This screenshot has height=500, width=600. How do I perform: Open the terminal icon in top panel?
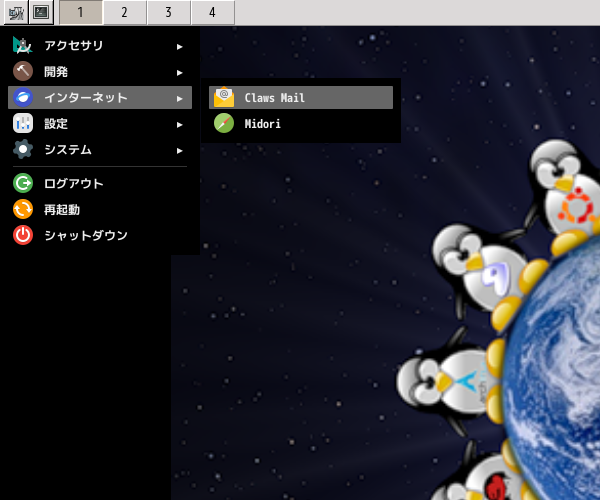pos(41,13)
